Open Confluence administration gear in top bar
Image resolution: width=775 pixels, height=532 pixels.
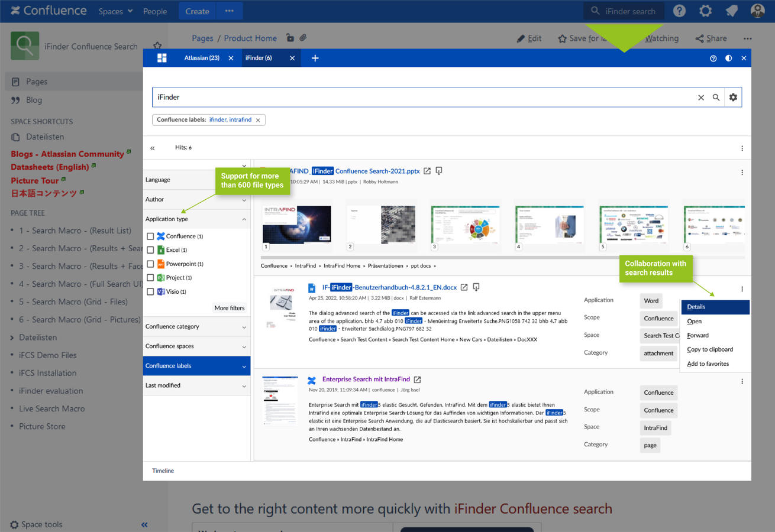point(705,11)
